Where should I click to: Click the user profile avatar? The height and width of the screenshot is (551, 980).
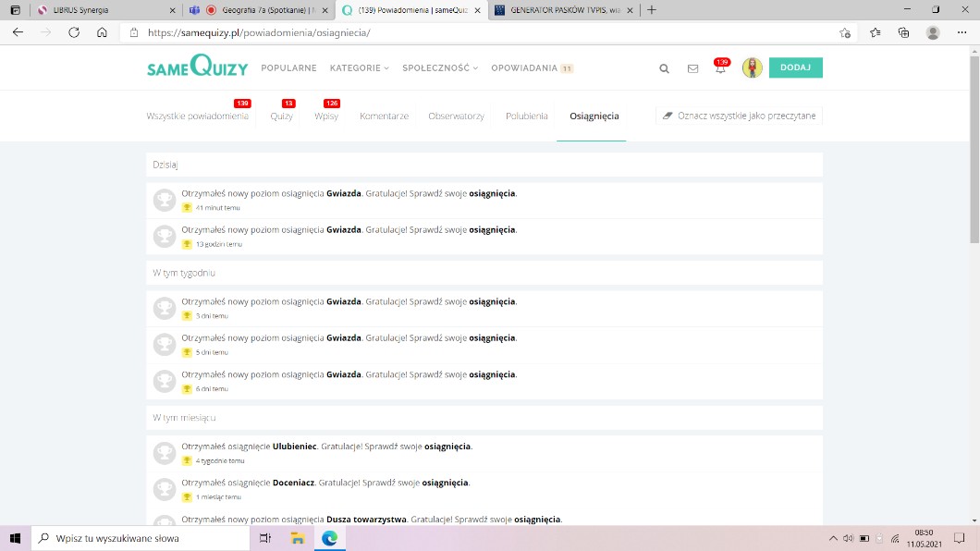(x=752, y=67)
